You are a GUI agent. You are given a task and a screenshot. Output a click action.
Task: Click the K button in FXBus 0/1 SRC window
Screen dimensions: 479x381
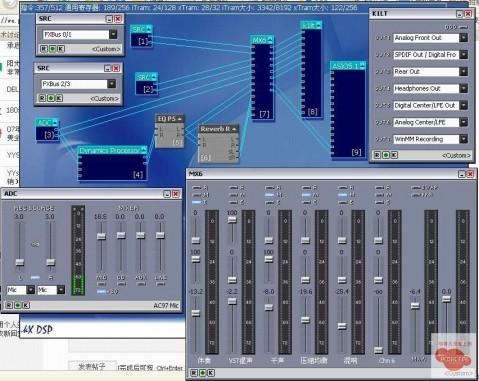point(60,49)
